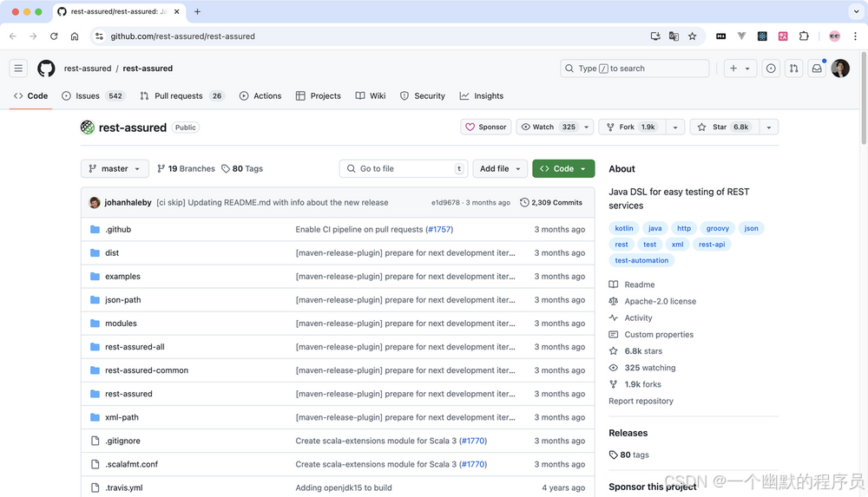The width and height of the screenshot is (868, 497).
Task: Click Report repository link
Action: tap(641, 401)
